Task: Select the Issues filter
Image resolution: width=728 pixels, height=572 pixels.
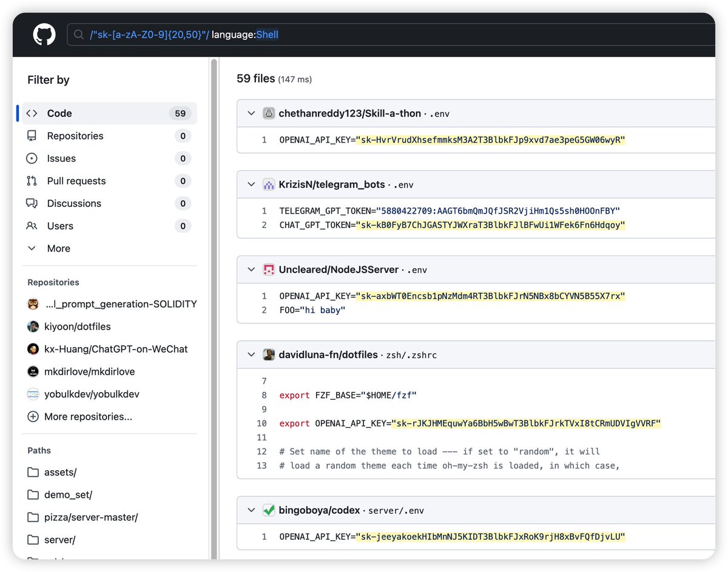Action: [x=109, y=158]
